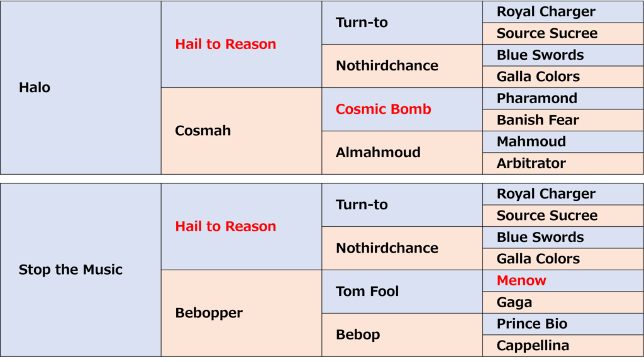644x362 pixels.
Task: Click the Almahmoud cell
Action: [x=402, y=153]
